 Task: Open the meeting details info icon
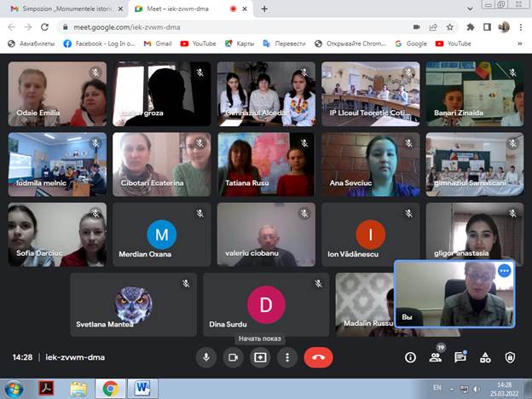(410, 357)
